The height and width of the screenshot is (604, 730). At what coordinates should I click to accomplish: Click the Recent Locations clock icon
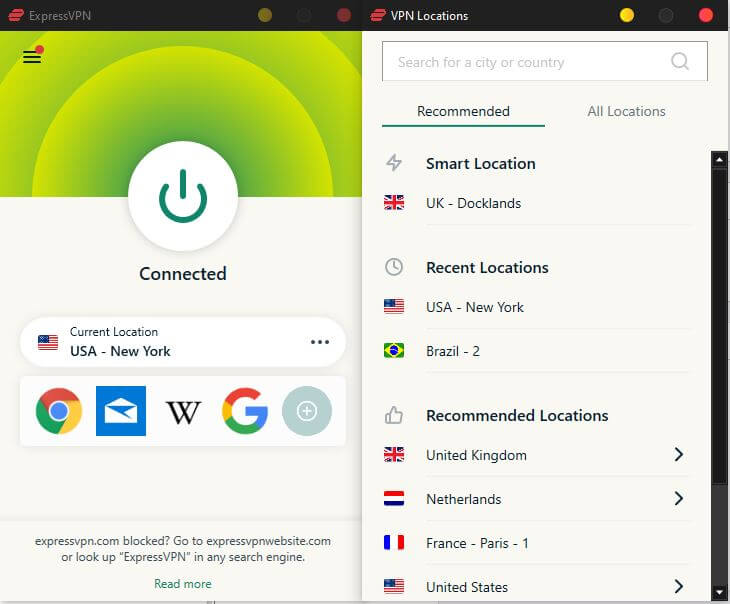(394, 267)
